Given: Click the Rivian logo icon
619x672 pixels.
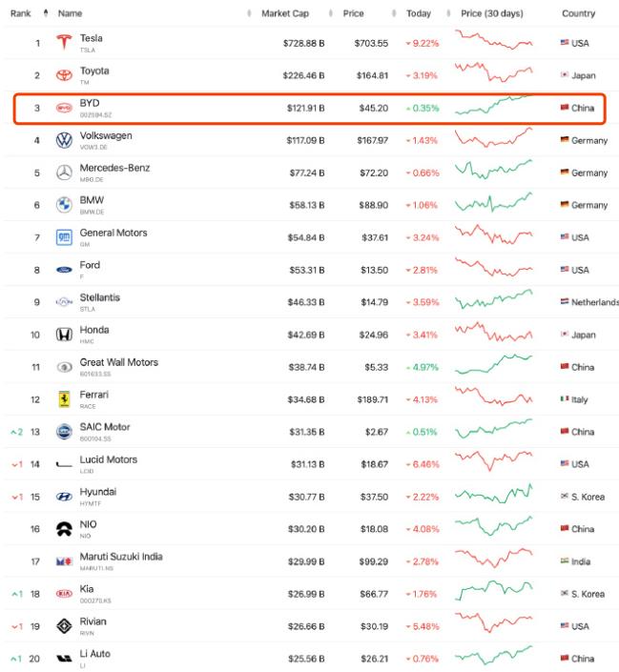Looking at the screenshot, I should tap(64, 626).
